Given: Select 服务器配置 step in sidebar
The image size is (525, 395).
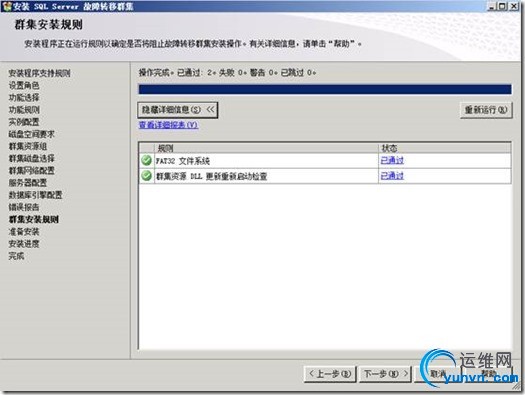Looking at the screenshot, I should [28, 183].
